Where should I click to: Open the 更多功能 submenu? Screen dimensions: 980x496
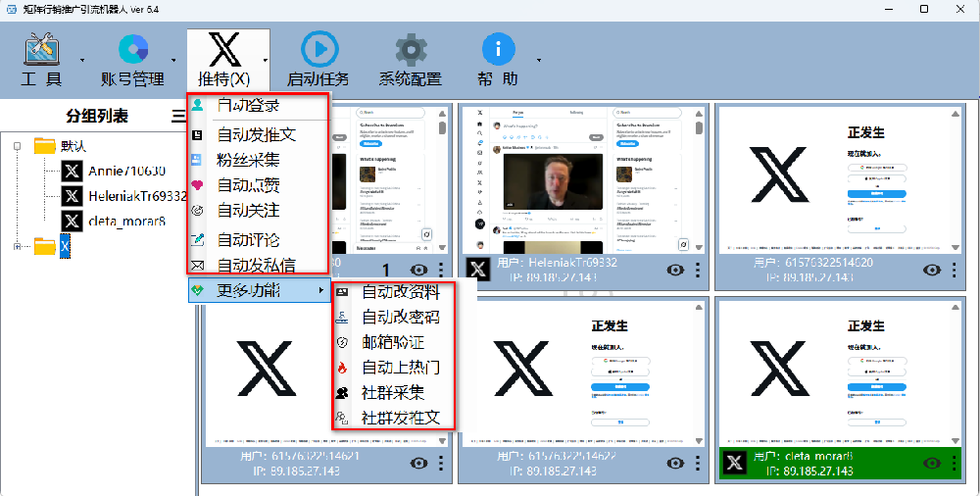[x=260, y=291]
